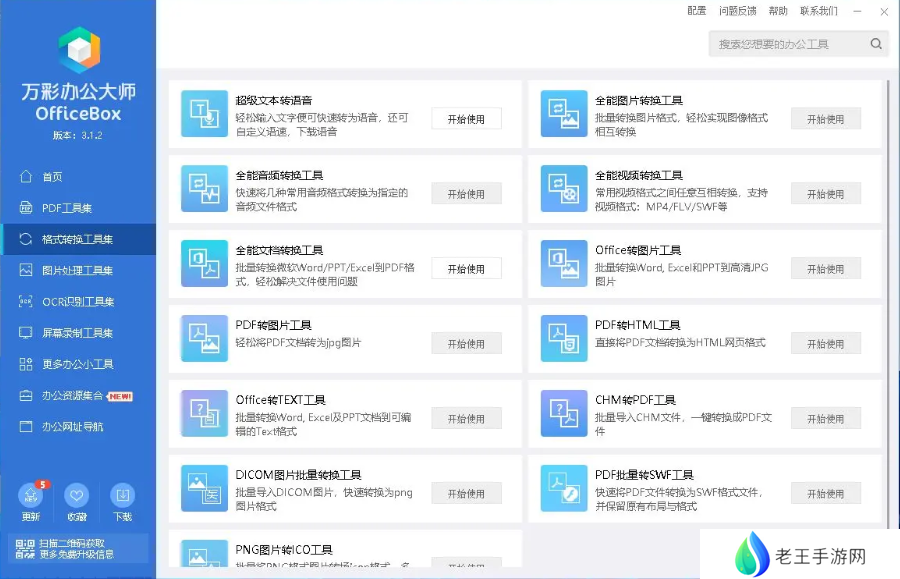Open the 收藏 favorites heart icon
The width and height of the screenshot is (900, 579).
tap(77, 496)
